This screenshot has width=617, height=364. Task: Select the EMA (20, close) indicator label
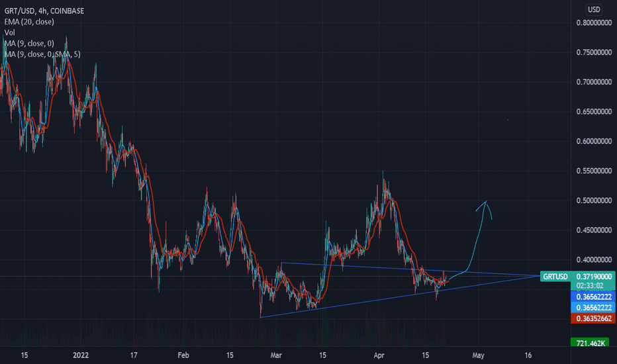pyautogui.click(x=29, y=22)
